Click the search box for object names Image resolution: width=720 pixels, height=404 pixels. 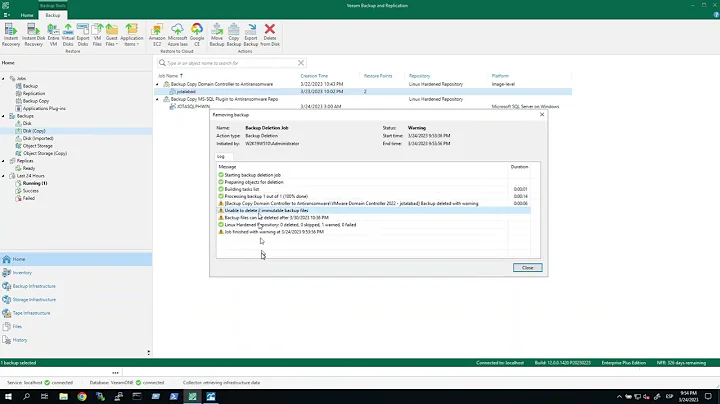(x=232, y=63)
